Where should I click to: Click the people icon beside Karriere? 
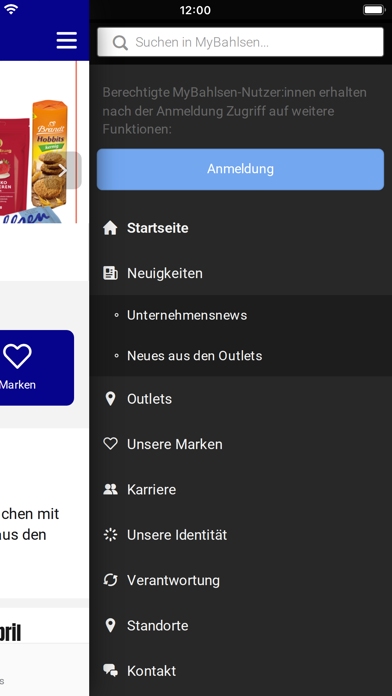[110, 489]
